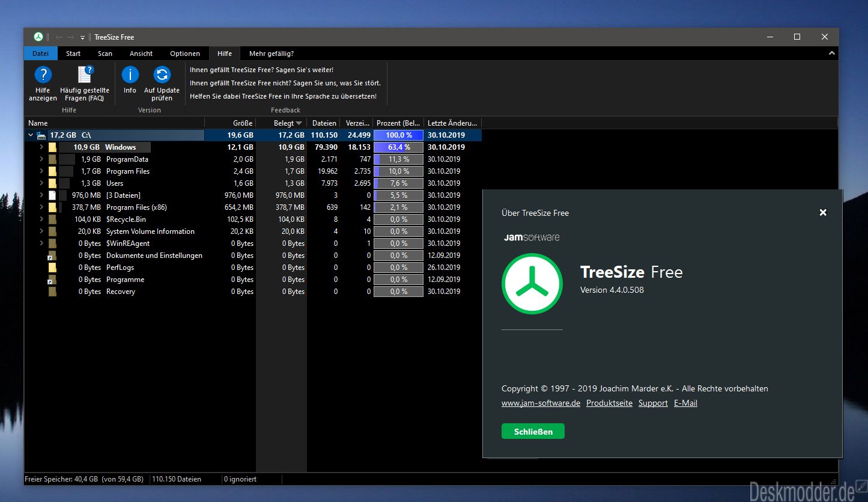Click the $Recycle.Bin folder icon
Image resolution: width=868 pixels, height=502 pixels.
pos(53,219)
